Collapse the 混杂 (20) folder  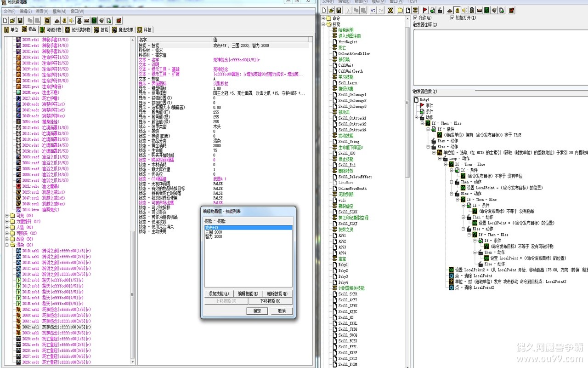point(7,245)
